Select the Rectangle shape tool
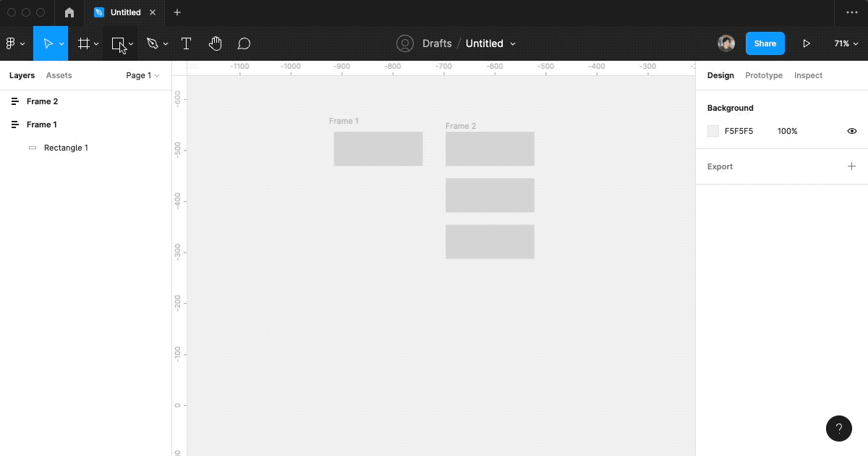This screenshot has height=456, width=868. (x=117, y=43)
